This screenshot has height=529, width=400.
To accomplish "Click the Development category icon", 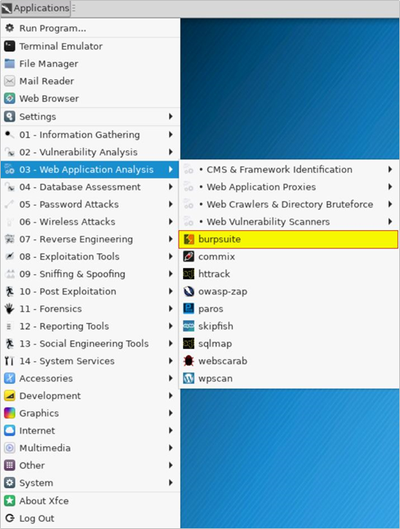I will (9, 396).
